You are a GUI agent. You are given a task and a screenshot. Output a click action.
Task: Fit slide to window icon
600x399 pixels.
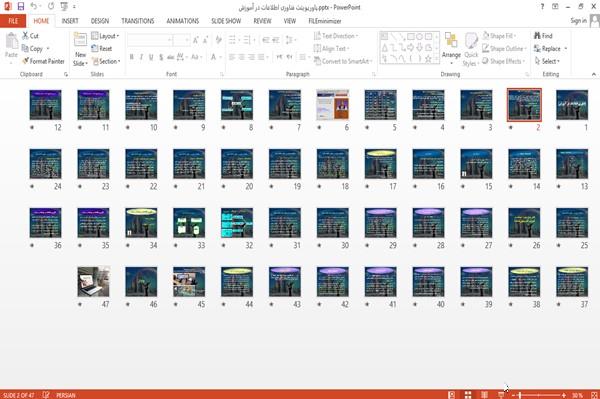tap(594, 395)
